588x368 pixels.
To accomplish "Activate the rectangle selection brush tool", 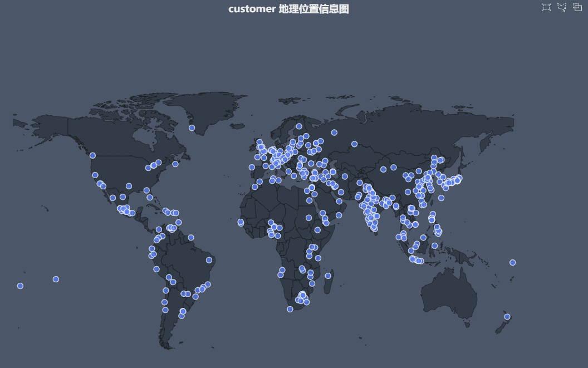I will coord(546,7).
